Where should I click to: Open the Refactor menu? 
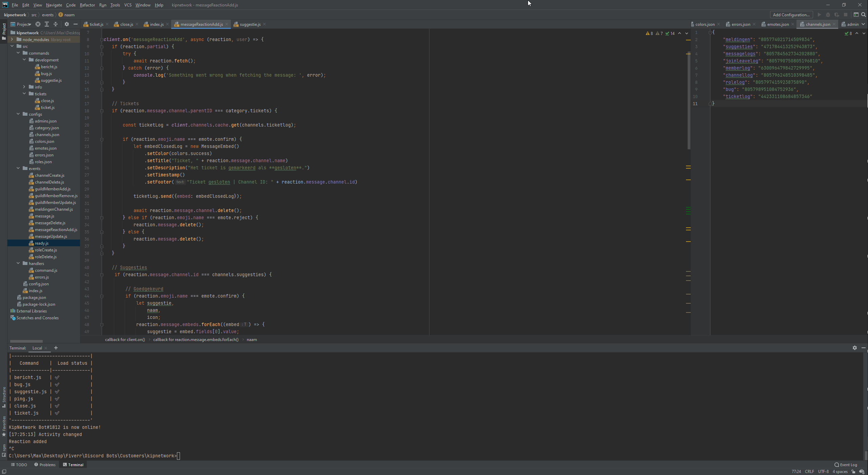[x=87, y=5]
